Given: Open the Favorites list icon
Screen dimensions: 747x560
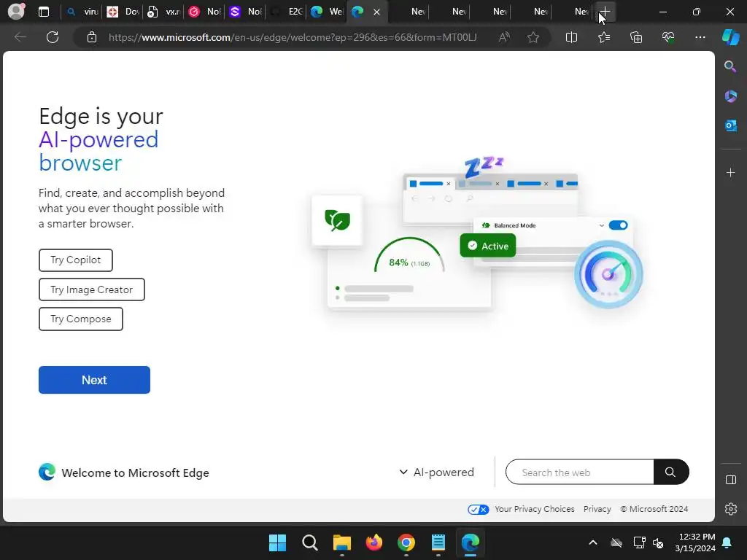Looking at the screenshot, I should click(x=603, y=37).
